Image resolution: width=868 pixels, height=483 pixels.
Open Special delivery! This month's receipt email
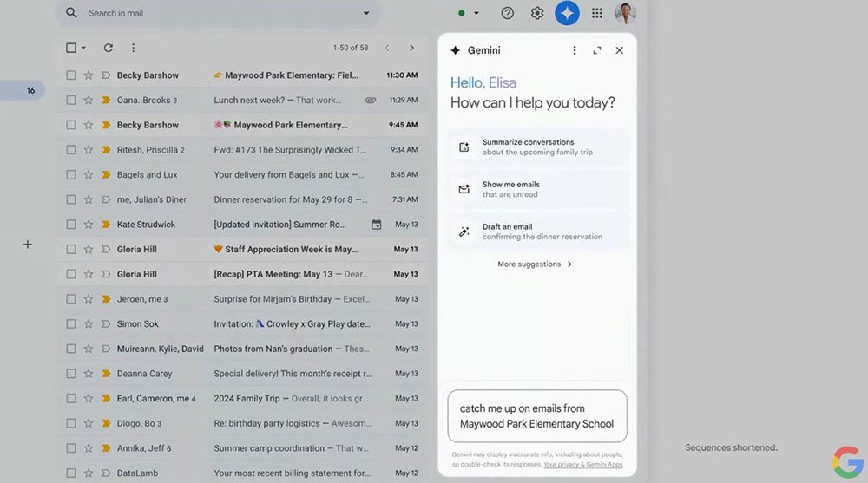point(242,374)
